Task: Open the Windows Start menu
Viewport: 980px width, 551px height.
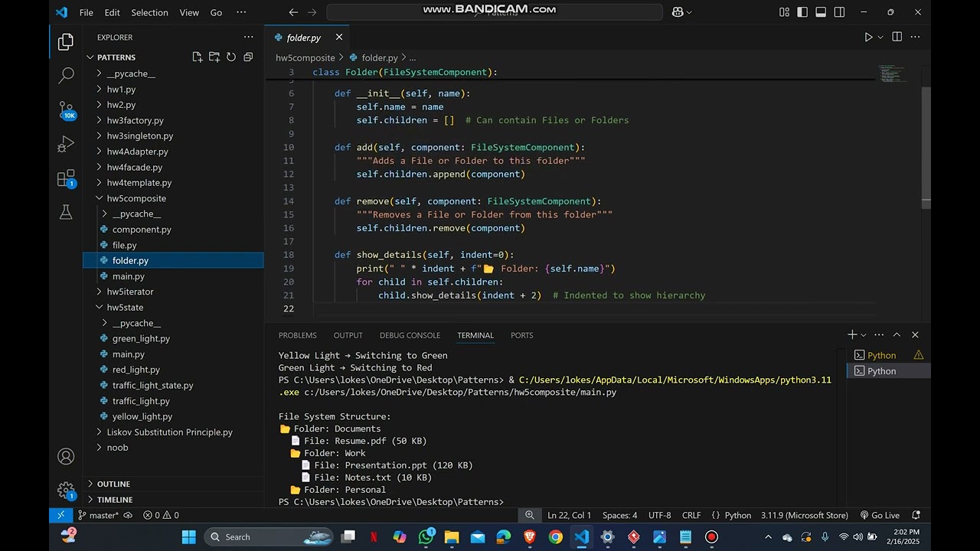Action: (188, 537)
